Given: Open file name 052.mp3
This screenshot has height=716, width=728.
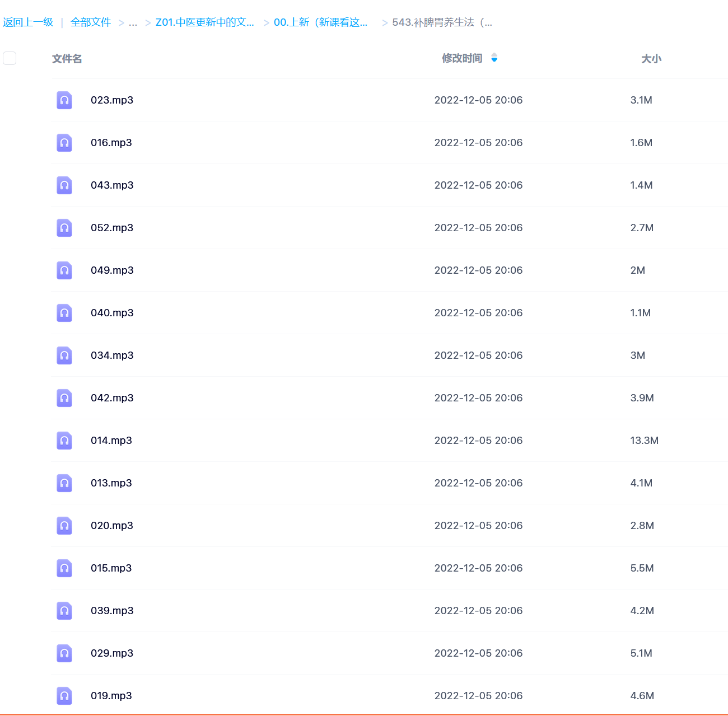Looking at the screenshot, I should (x=112, y=228).
